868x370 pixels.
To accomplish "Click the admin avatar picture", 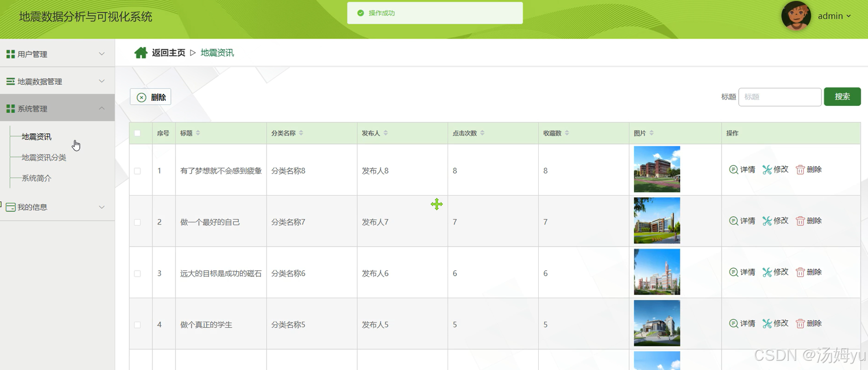I will pyautogui.click(x=796, y=16).
